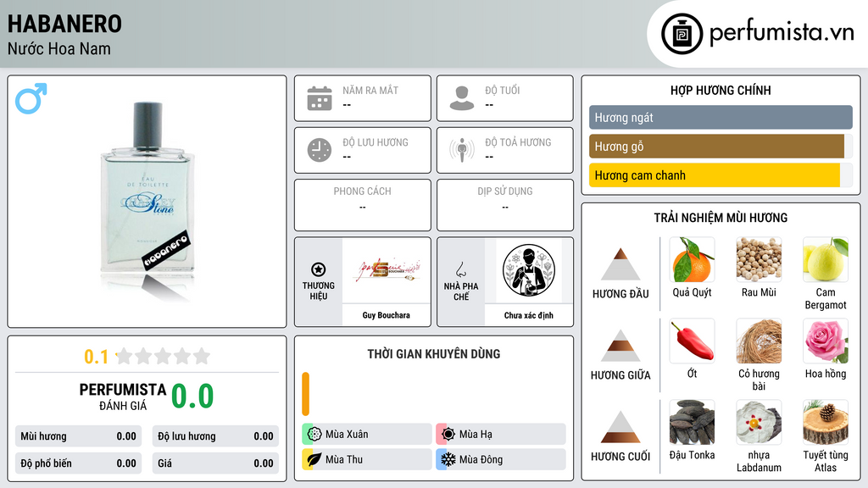Click the Năm ra mắt label
Viewport: 868px width, 488px height.
click(x=370, y=90)
